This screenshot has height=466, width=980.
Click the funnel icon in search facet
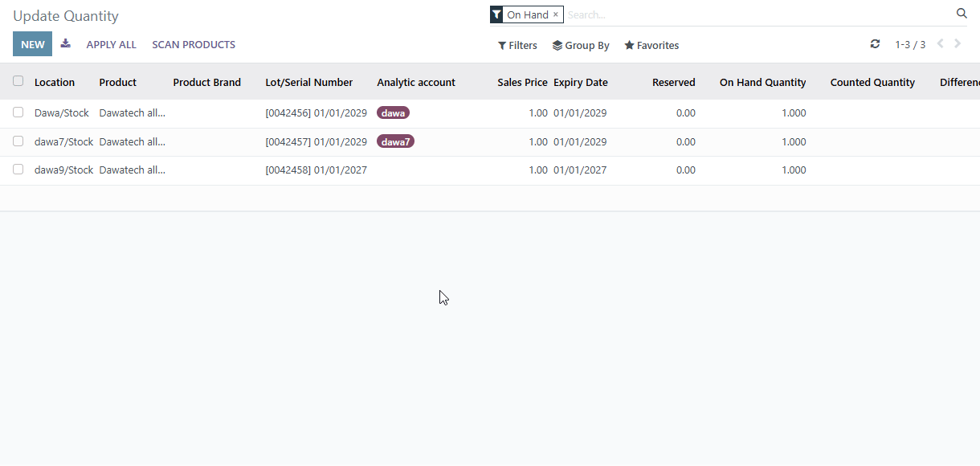496,14
